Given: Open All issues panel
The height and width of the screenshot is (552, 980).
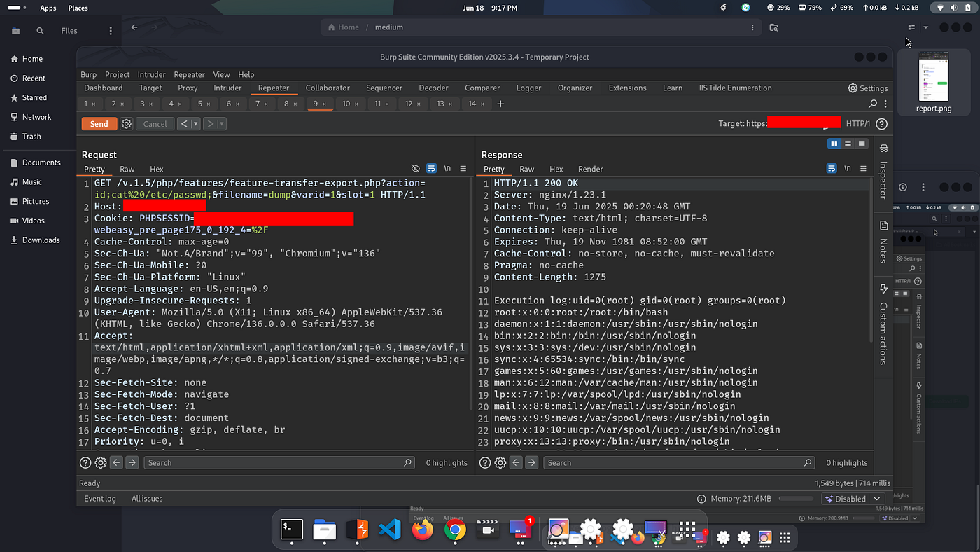Looking at the screenshot, I should 147,499.
